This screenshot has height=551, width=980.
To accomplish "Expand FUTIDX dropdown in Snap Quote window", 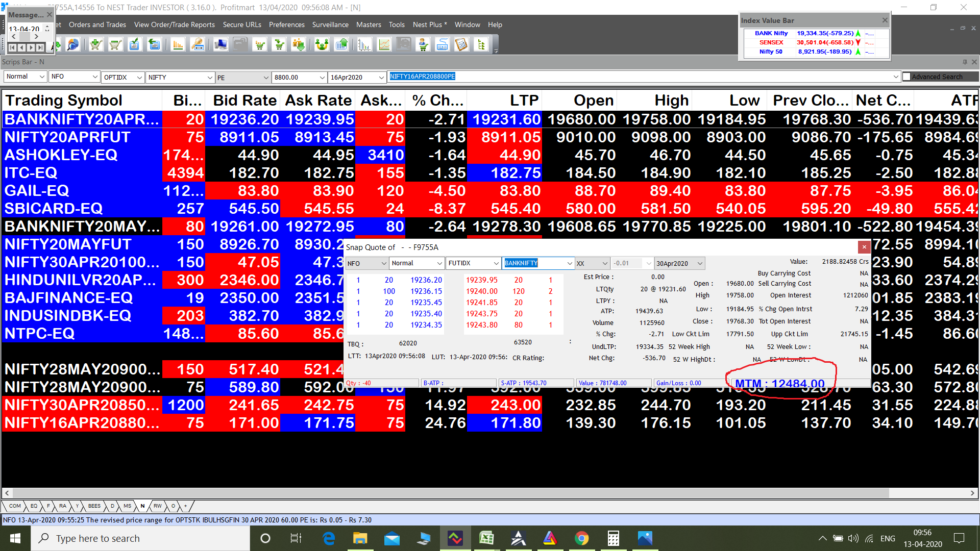I will [496, 263].
